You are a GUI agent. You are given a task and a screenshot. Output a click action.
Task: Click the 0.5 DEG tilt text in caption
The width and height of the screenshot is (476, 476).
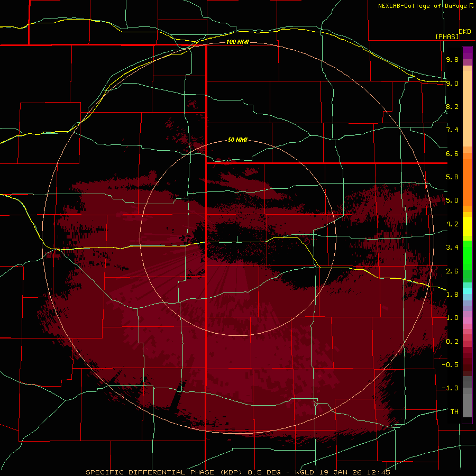pos(264,472)
